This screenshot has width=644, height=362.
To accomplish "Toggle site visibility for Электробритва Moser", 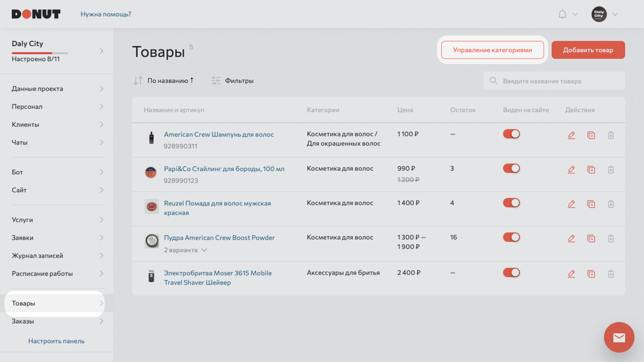I will coord(511,273).
